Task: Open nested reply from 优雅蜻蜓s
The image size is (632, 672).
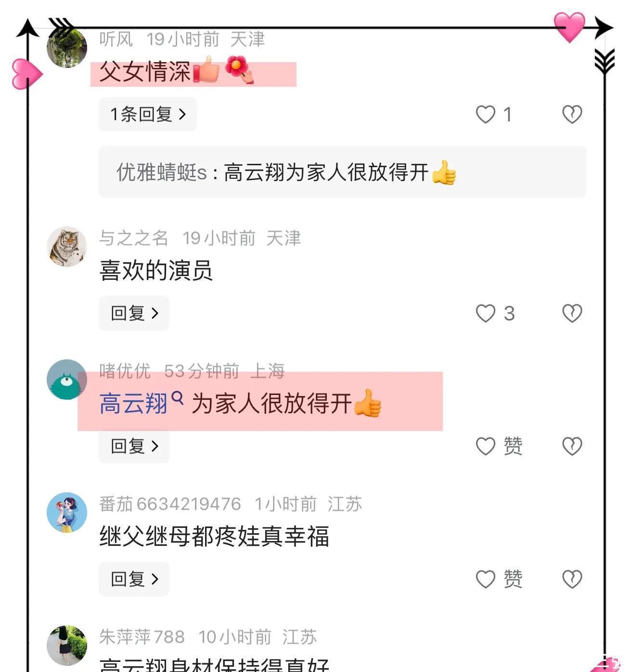Action: click(x=342, y=172)
